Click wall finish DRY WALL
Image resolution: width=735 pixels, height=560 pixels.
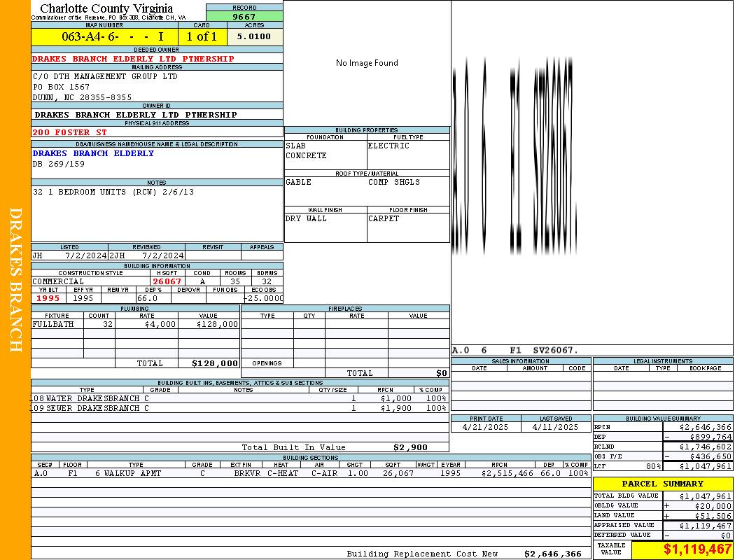coord(306,219)
